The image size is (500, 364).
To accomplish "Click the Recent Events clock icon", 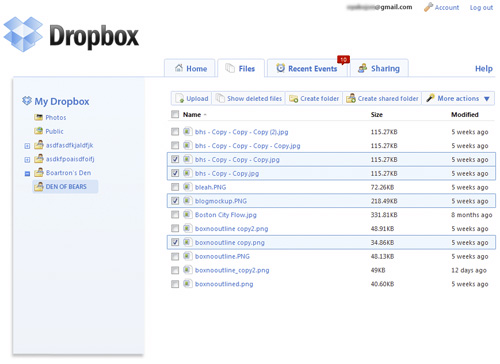I will pos(281,68).
